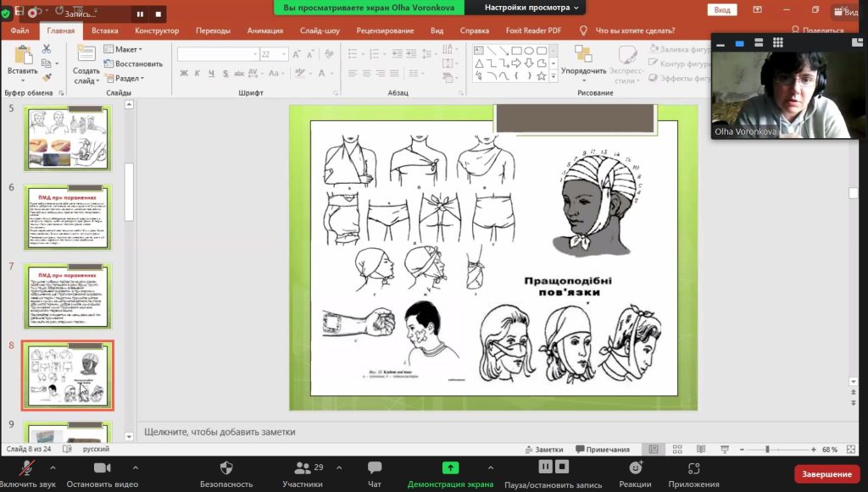This screenshot has height=492, width=868.
Task: Open the Design (Конструктор) tab
Action: coord(157,30)
